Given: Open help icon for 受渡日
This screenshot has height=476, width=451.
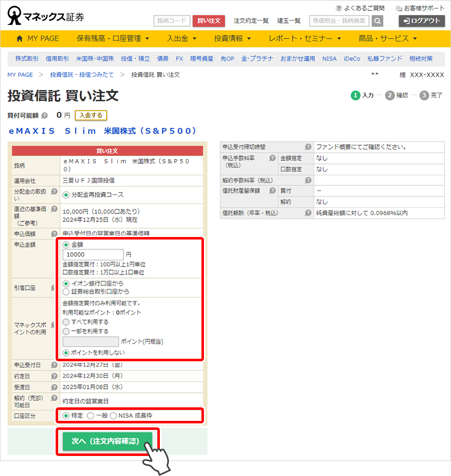Looking at the screenshot, I should click(x=54, y=387).
